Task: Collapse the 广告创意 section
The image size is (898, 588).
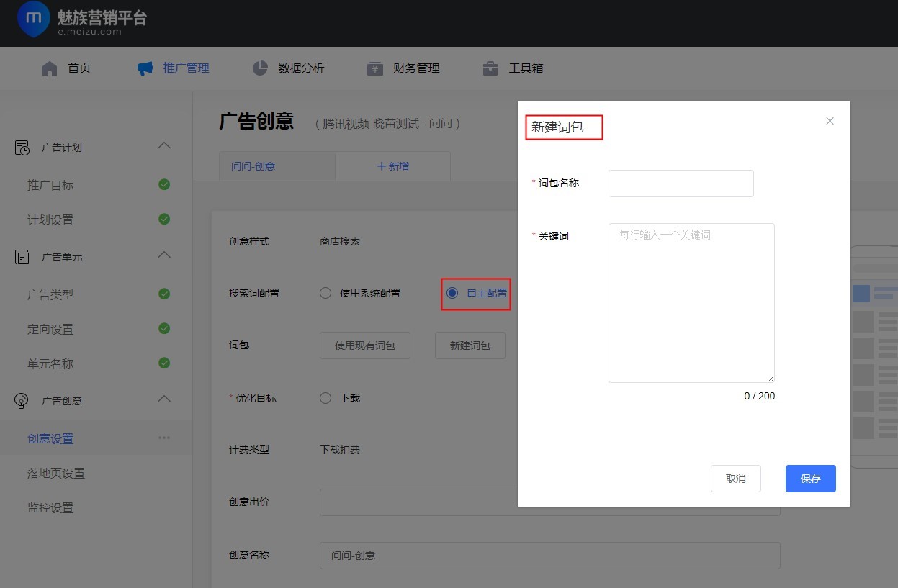Action: pos(164,400)
